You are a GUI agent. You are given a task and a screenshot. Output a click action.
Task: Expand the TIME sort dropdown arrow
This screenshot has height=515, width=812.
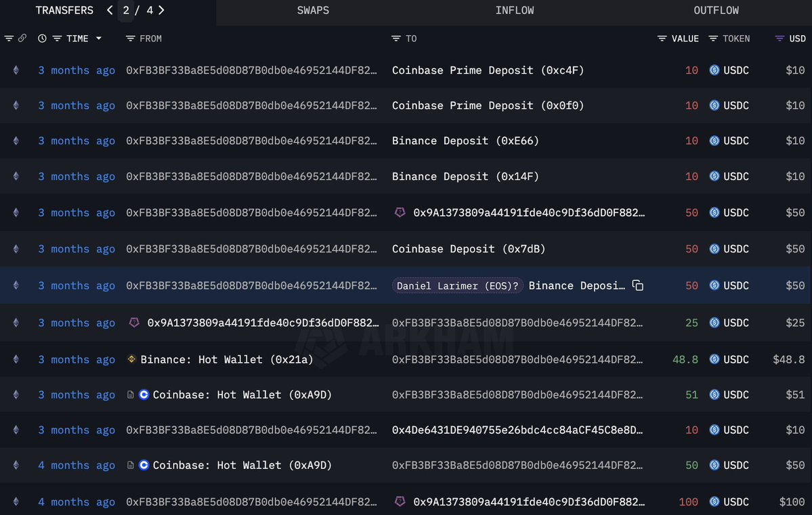pos(98,39)
